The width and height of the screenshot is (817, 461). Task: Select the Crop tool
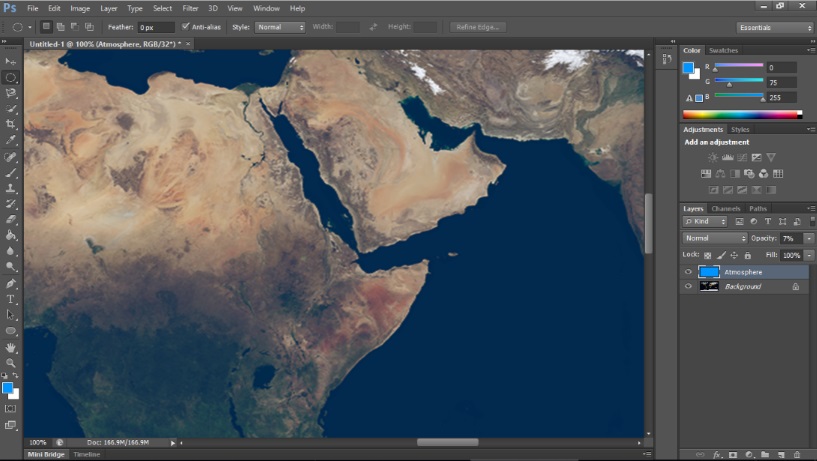(11, 124)
